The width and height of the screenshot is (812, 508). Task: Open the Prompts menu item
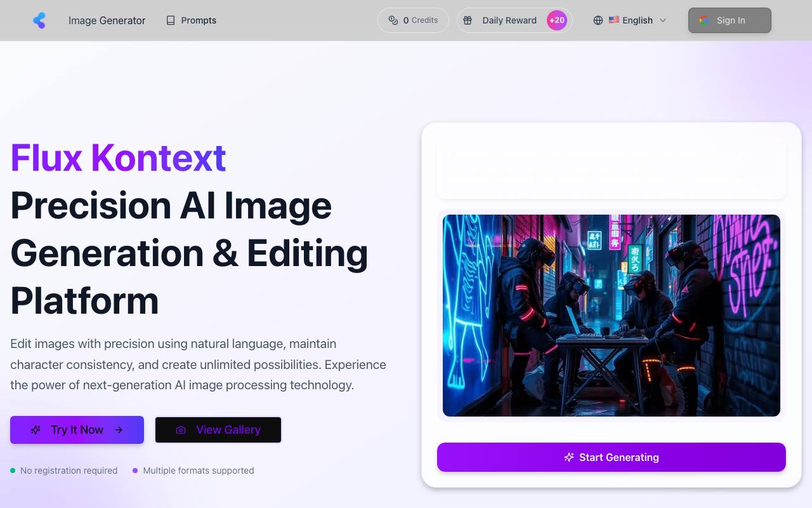coord(191,20)
